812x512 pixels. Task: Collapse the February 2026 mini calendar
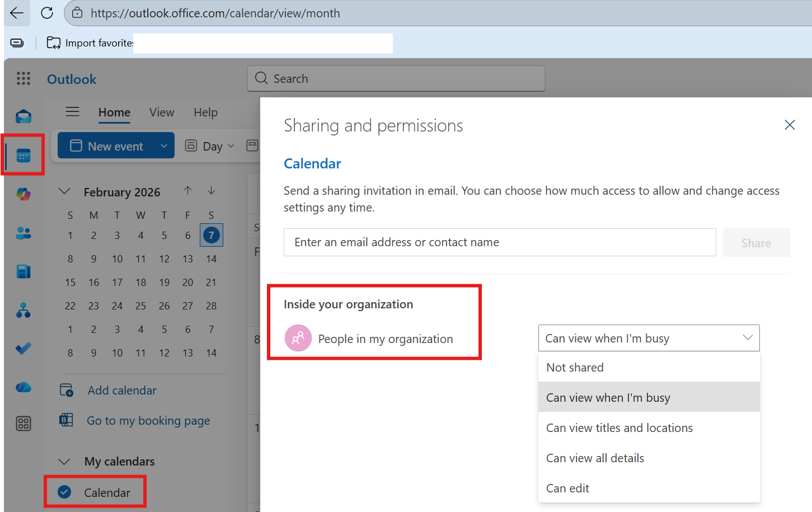pos(65,191)
